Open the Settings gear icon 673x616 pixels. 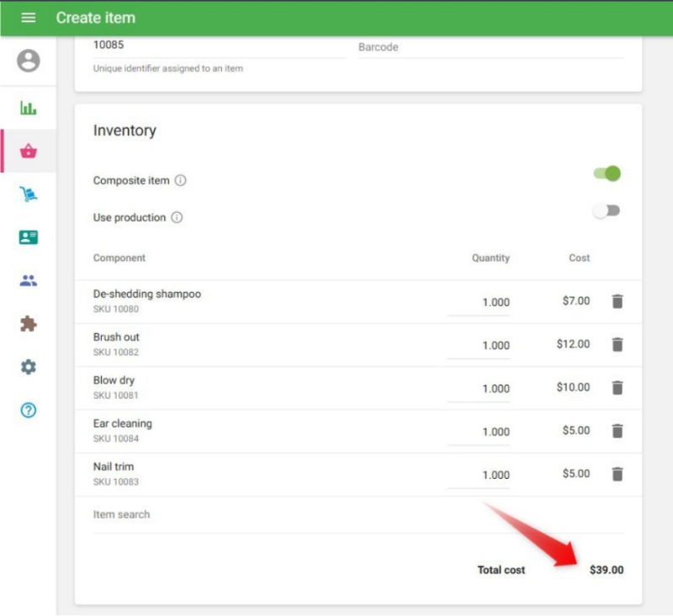pyautogui.click(x=29, y=368)
